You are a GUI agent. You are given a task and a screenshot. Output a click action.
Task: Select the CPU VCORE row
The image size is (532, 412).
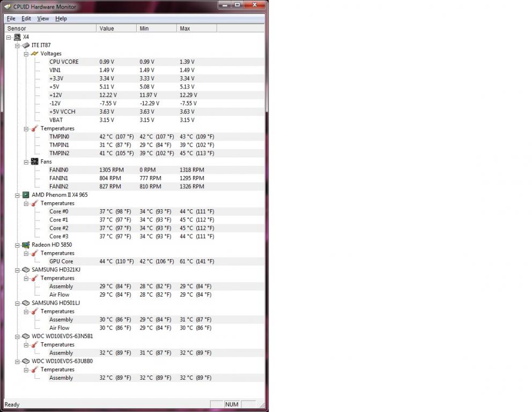pos(156,62)
